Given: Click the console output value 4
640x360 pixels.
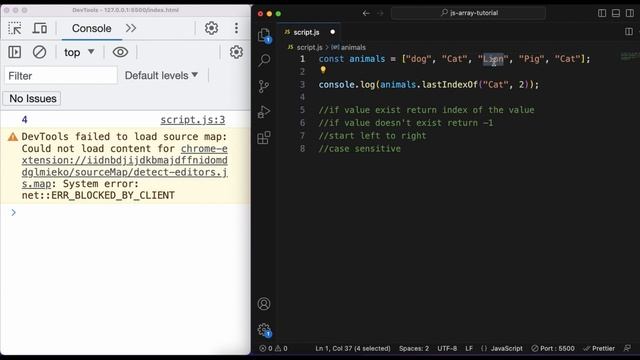Looking at the screenshot, I should pyautogui.click(x=24, y=120).
